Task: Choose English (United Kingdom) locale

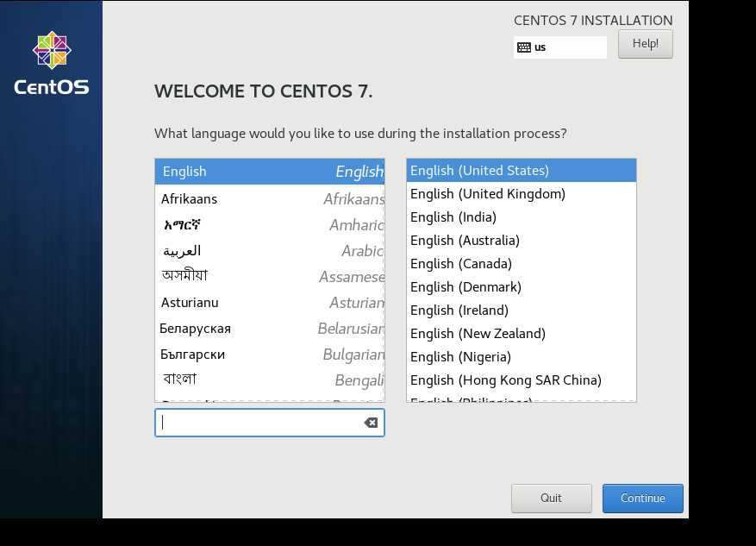Action: (x=522, y=194)
